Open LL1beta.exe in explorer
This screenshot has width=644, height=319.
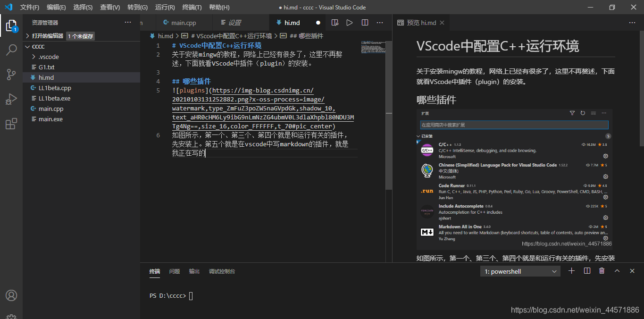[81, 98]
